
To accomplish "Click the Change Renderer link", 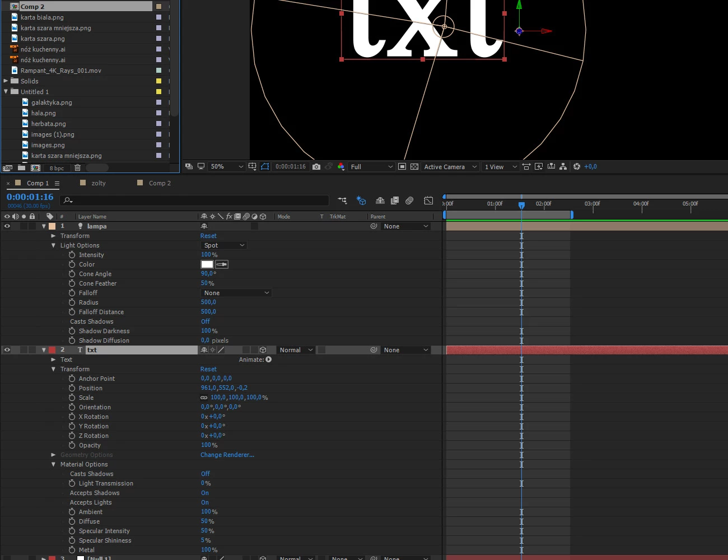I will pyautogui.click(x=227, y=455).
